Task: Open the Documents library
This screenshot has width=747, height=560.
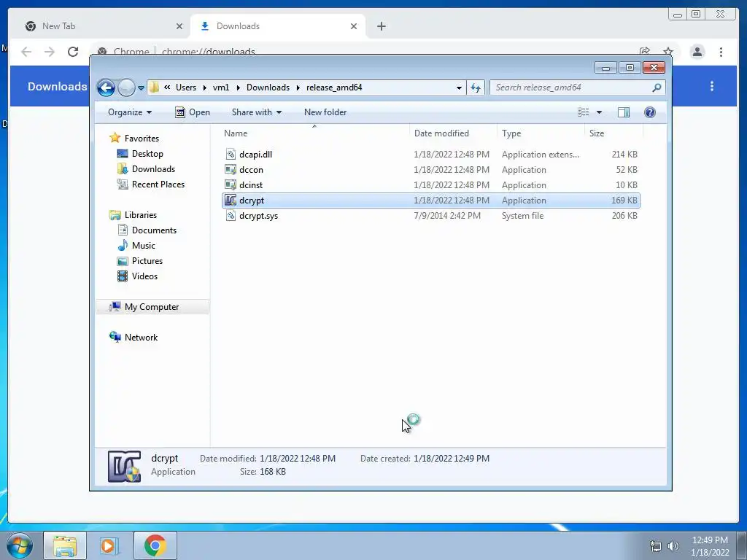Action: (x=154, y=230)
